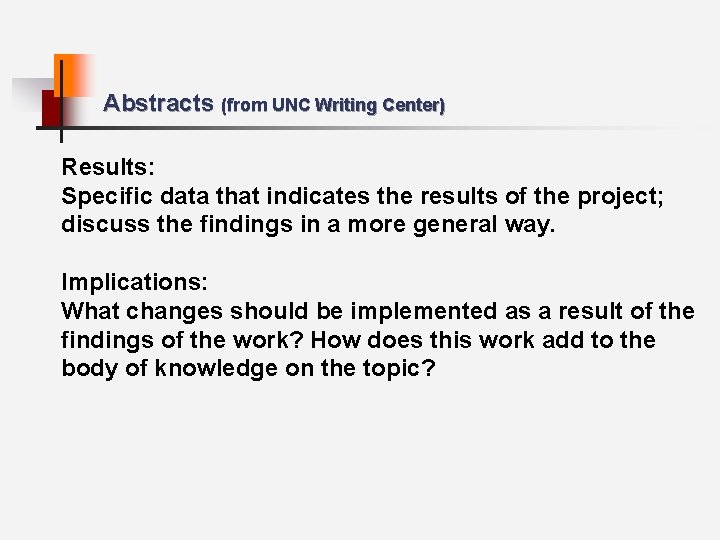
Task: Click the word 'implemented' in the Implications text
Action: [x=424, y=311]
